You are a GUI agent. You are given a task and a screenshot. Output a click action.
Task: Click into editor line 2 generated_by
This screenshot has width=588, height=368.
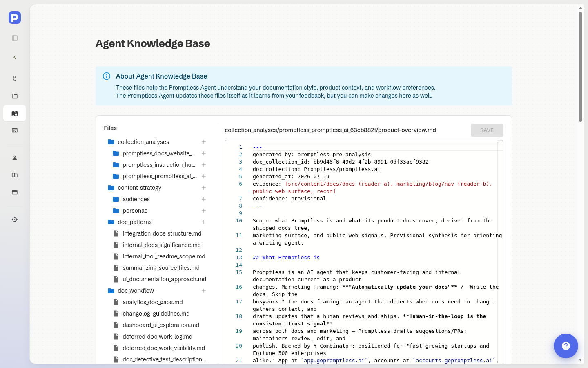[312, 155]
